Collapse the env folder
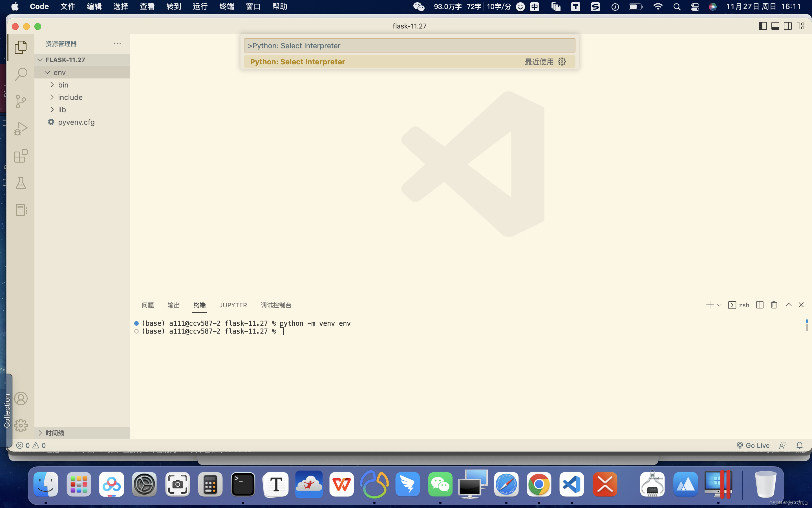Image resolution: width=812 pixels, height=508 pixels. coord(82,72)
